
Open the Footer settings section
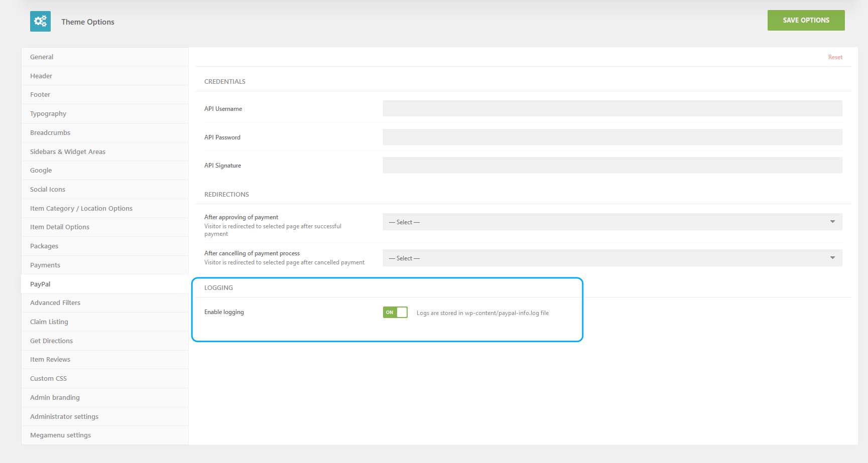pyautogui.click(x=104, y=95)
